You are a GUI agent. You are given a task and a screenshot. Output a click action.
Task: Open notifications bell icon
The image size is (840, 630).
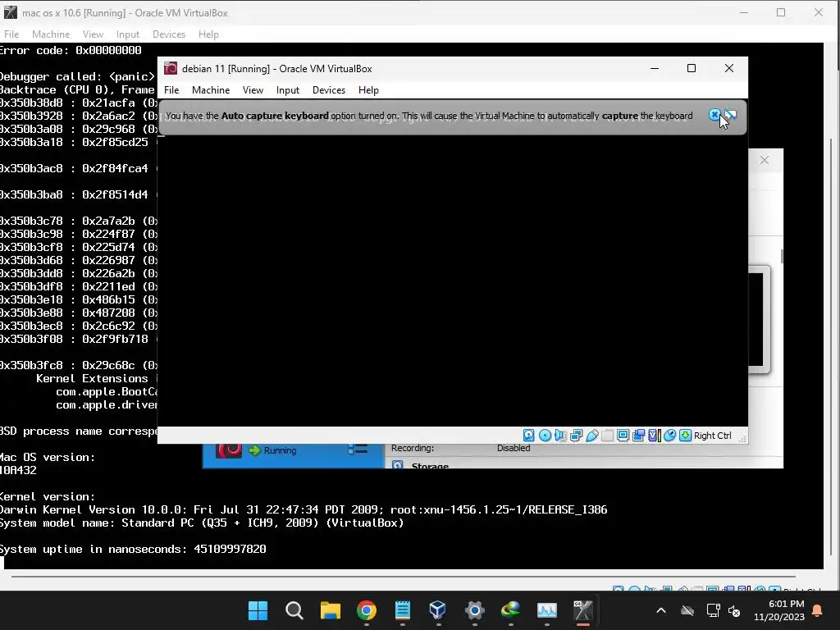tap(818, 610)
